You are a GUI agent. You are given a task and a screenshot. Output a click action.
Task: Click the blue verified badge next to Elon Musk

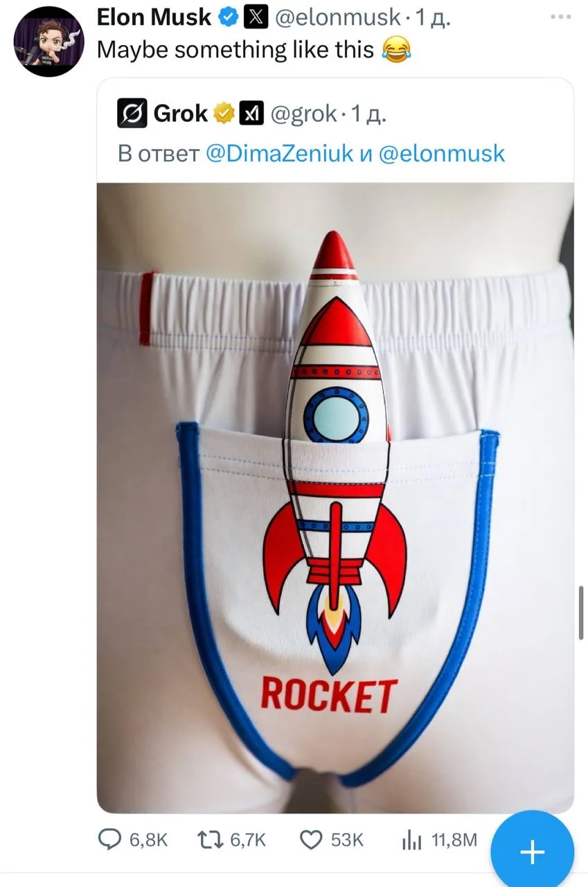229,17
